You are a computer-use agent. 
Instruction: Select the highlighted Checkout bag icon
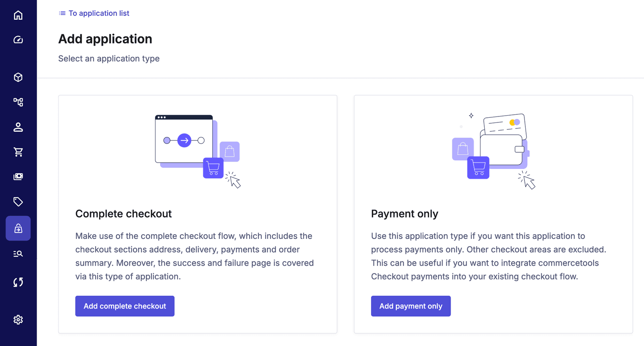pyautogui.click(x=18, y=228)
